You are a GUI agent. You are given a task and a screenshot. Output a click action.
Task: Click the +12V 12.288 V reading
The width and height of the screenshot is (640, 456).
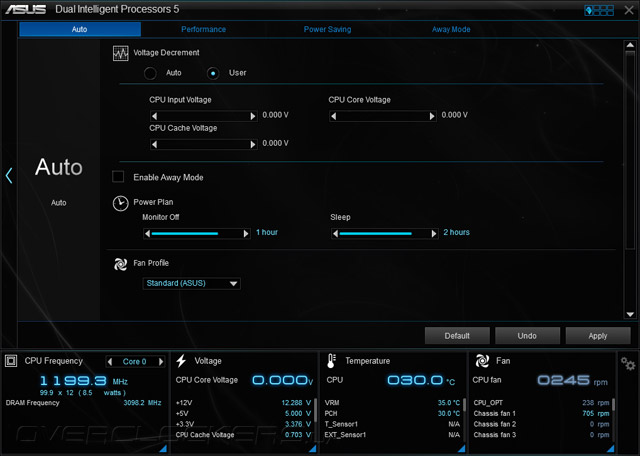[296, 403]
